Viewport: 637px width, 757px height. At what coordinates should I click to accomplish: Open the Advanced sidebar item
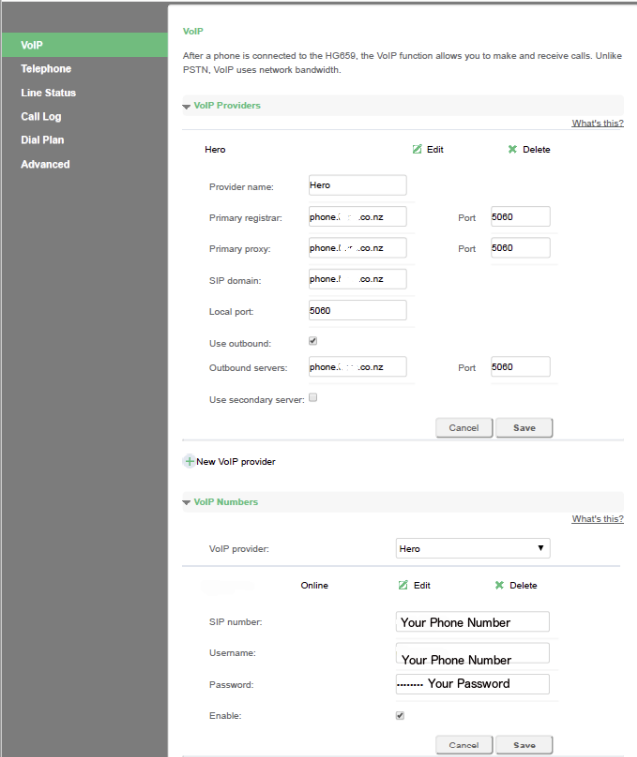coord(45,164)
